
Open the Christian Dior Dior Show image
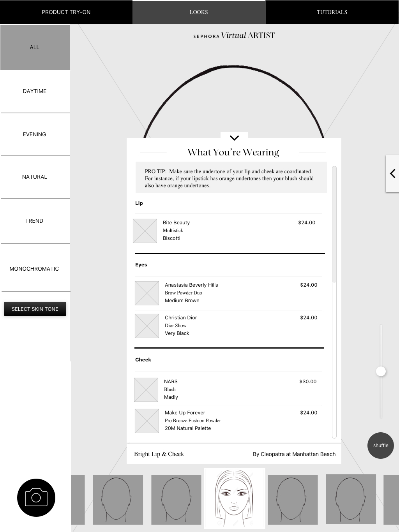tap(147, 326)
